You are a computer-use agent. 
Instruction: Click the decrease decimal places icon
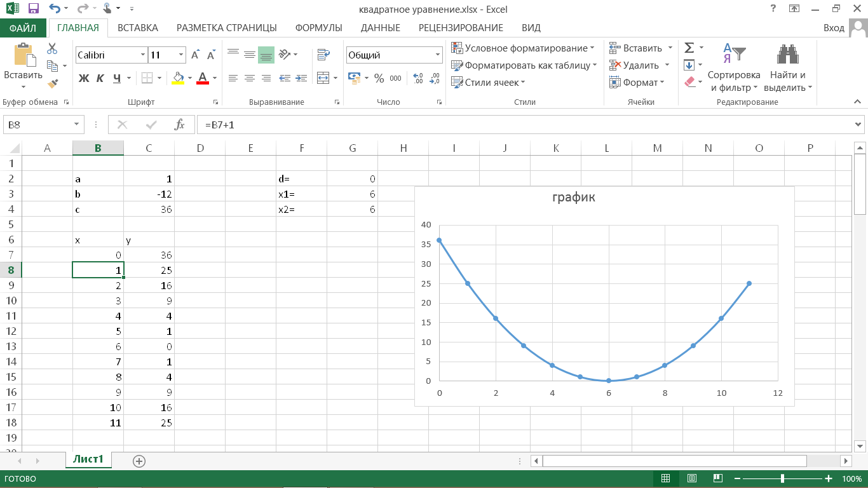coord(435,78)
